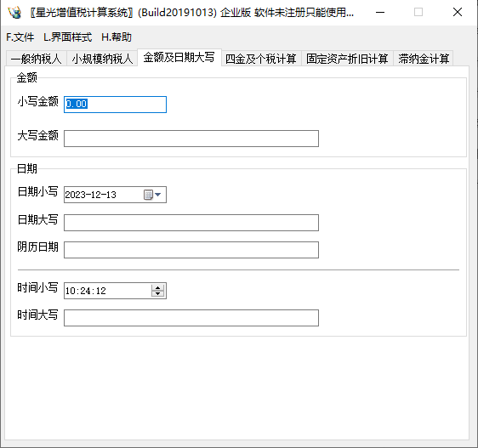
Task: Open the H.帮助 menu
Action: [117, 37]
